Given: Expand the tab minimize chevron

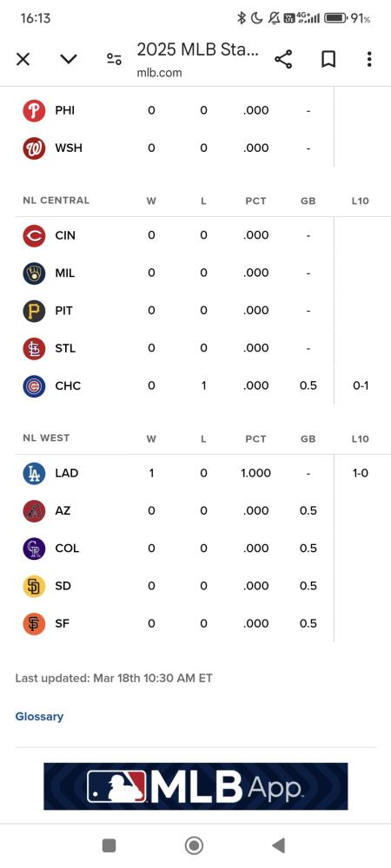Looking at the screenshot, I should coord(69,59).
